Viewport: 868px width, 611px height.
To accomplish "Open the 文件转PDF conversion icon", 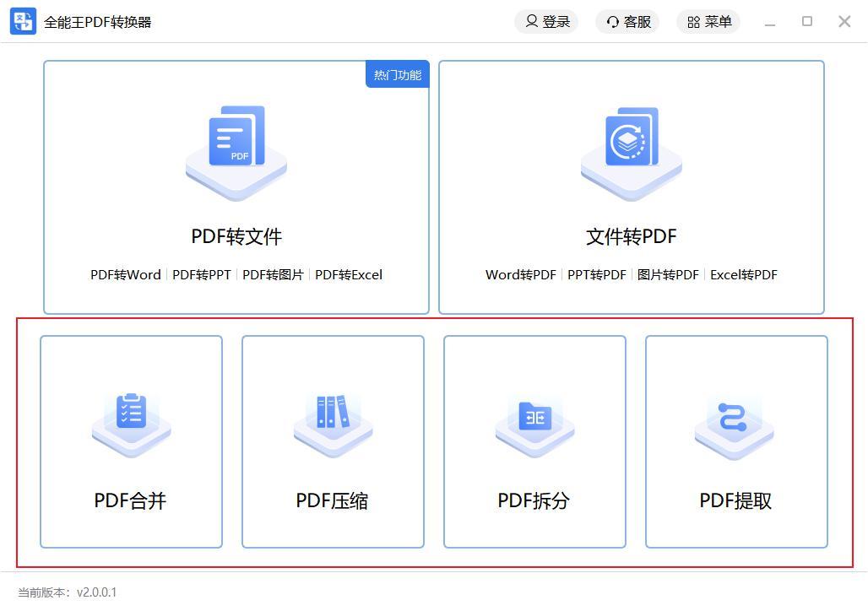I will tap(632, 154).
